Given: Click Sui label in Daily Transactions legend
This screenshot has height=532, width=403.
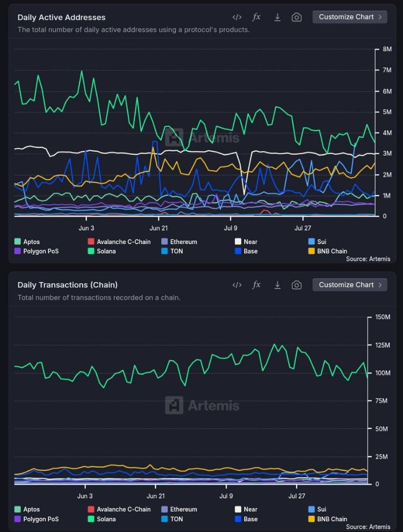Looking at the screenshot, I should [322, 509].
